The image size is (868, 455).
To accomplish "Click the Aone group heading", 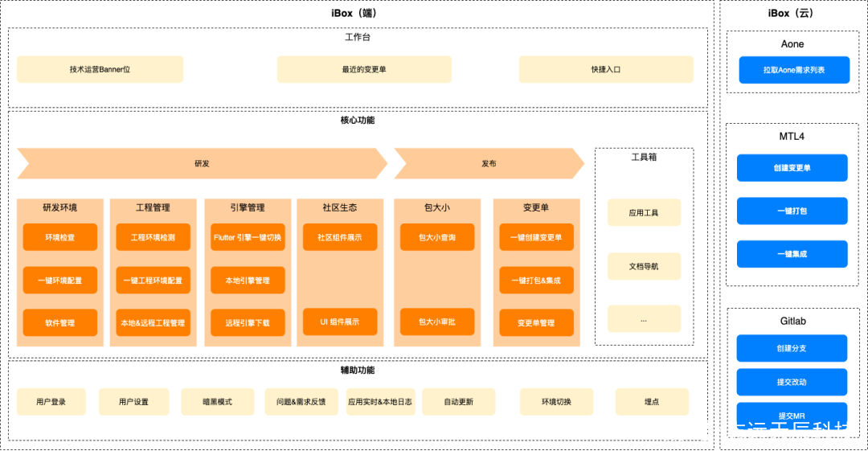I will [x=792, y=44].
